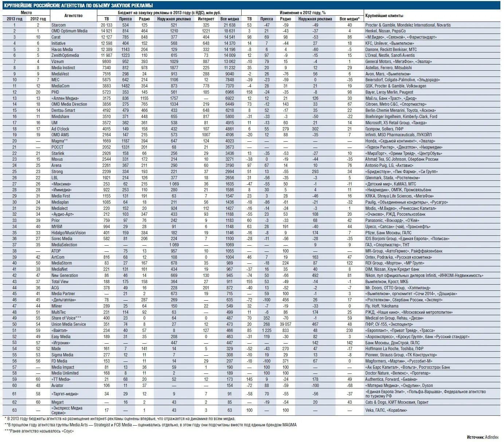
Task: Click the Интернет budget column header
Action: pos(206,19)
